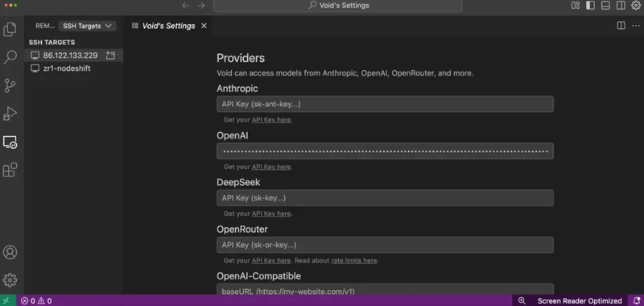
Task: Connect 86.122.133.229 in new window icon
Action: tap(110, 55)
